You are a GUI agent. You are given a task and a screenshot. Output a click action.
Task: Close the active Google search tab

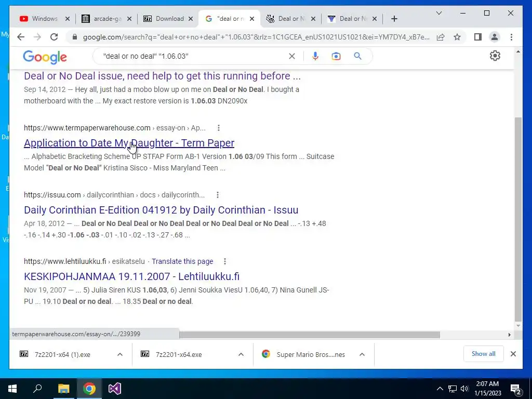(252, 19)
